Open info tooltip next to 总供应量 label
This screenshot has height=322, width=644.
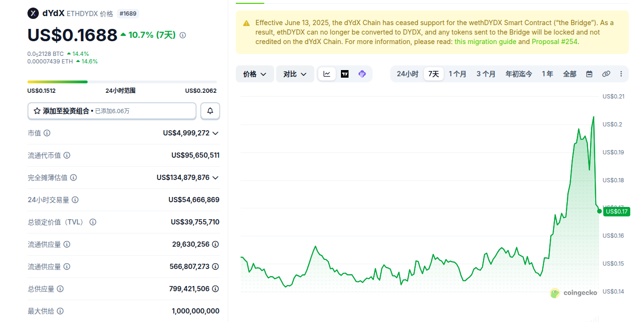[60, 289]
